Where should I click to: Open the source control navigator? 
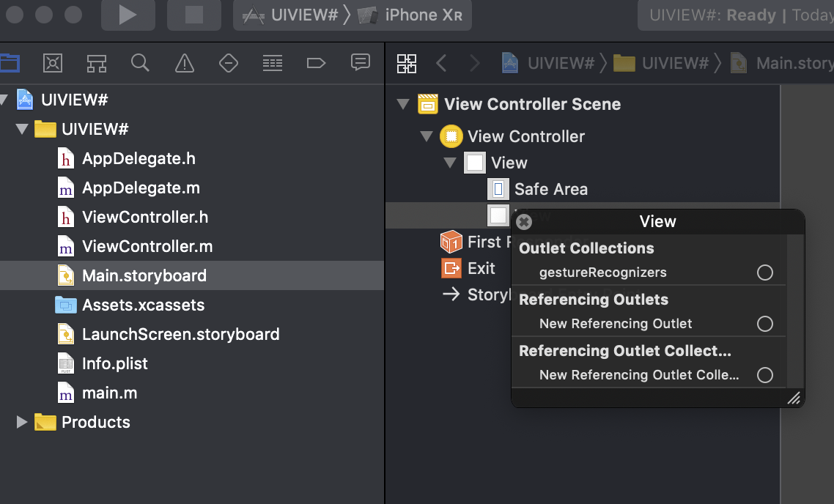[x=53, y=63]
